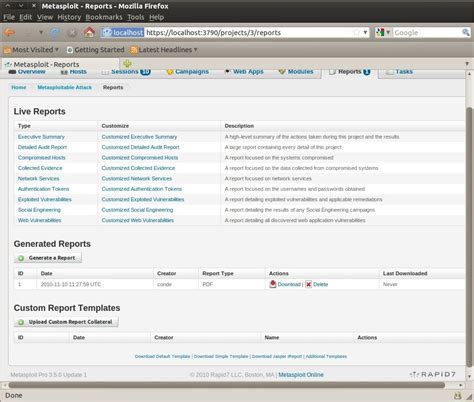Switch to the Modules tab
The image size is (474, 402).
click(296, 72)
